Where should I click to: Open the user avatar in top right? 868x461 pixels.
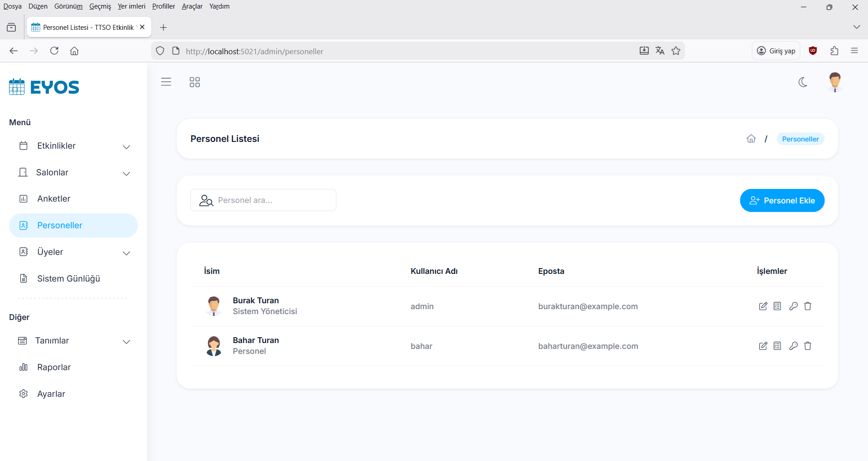coord(835,82)
